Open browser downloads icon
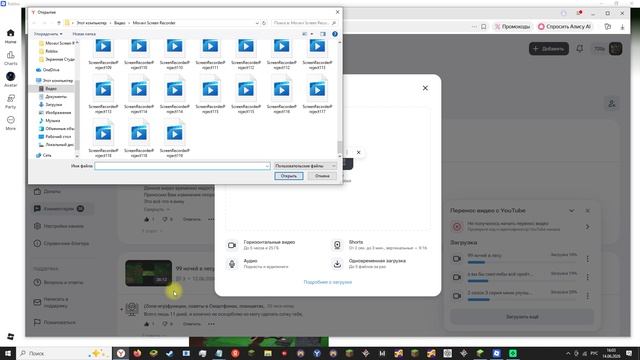 point(622,27)
